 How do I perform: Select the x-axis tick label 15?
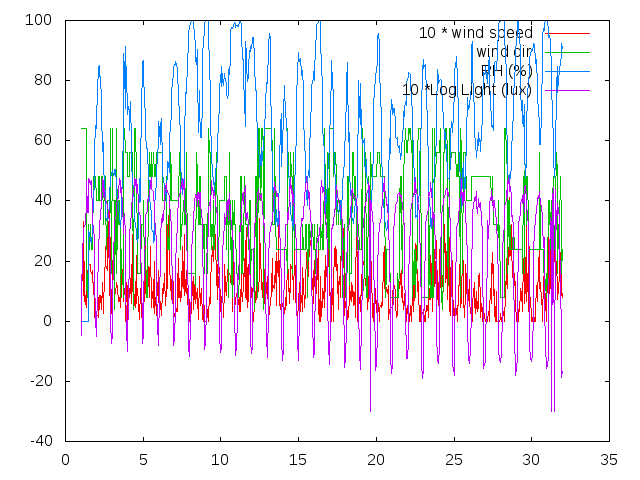click(x=298, y=460)
